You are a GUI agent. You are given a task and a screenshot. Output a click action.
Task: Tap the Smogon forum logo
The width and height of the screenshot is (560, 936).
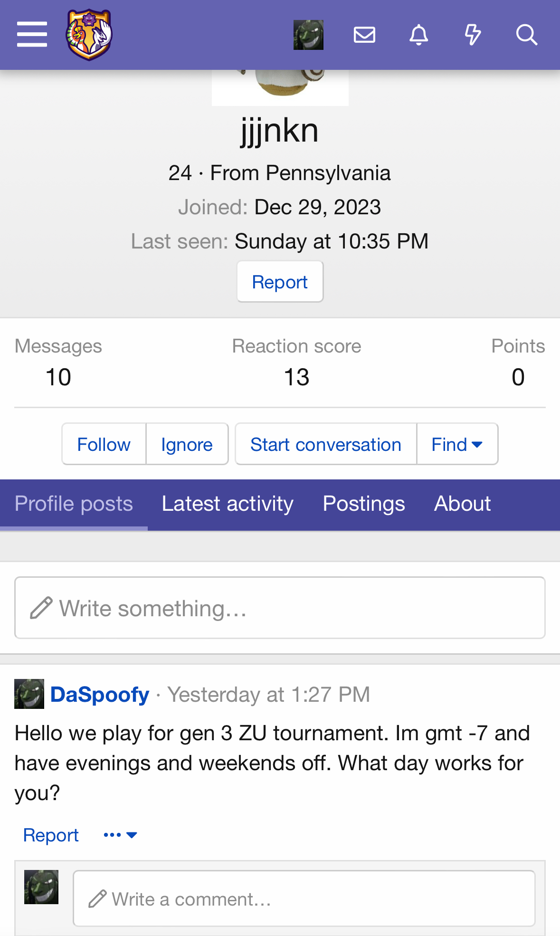tap(89, 35)
